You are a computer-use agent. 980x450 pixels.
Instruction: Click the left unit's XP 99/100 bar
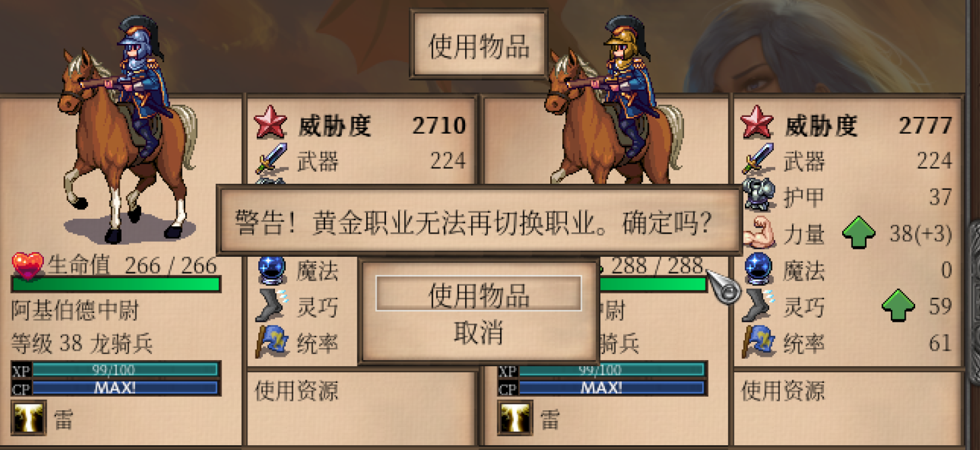pos(116,370)
